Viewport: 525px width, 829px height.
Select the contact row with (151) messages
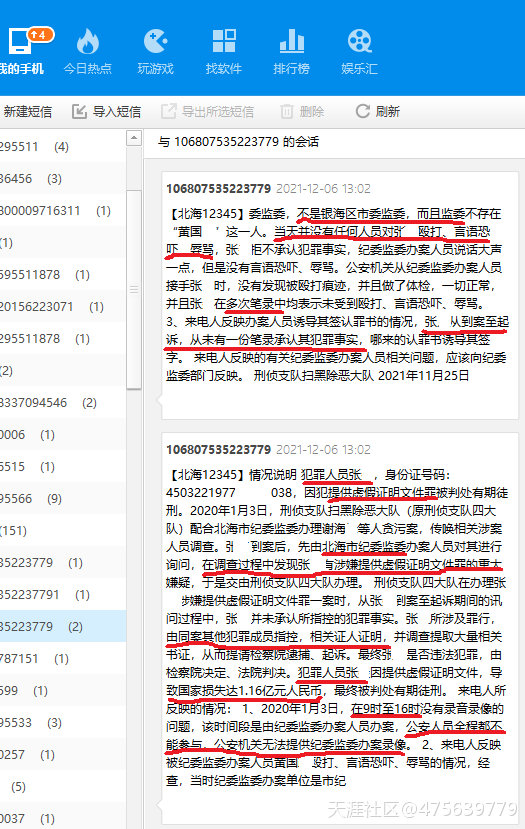pos(63,530)
